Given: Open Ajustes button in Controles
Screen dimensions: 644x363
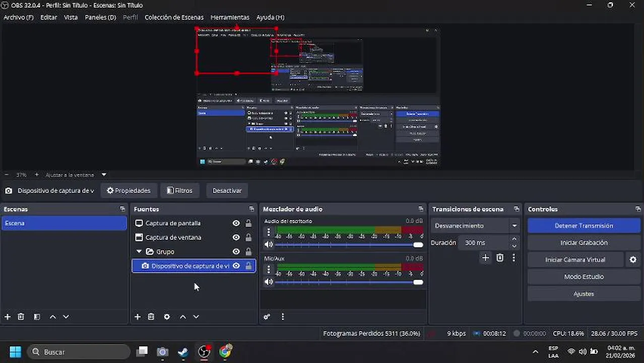Looking at the screenshot, I should tap(584, 294).
